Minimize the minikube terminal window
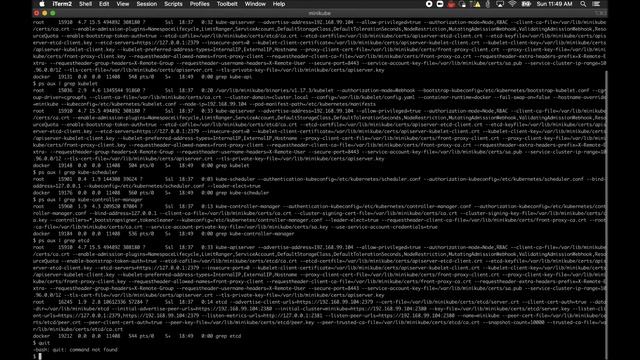 44,13
